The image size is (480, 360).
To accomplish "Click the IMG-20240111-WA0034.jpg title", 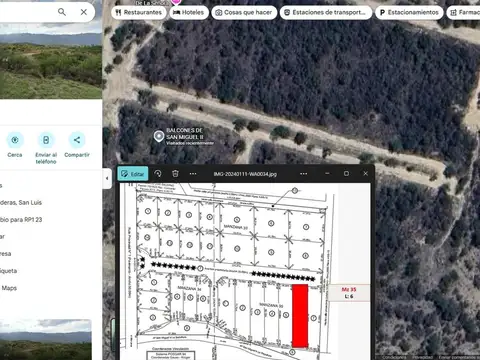I will tap(245, 174).
